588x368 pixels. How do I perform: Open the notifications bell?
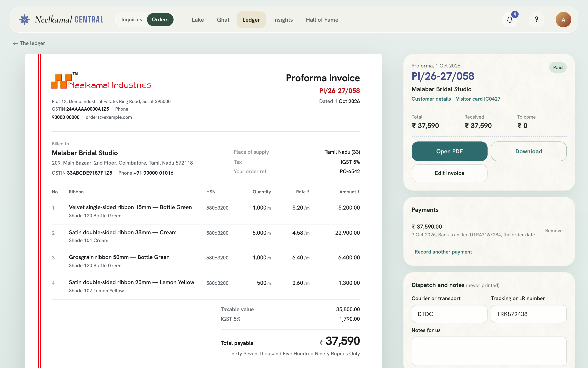510,20
